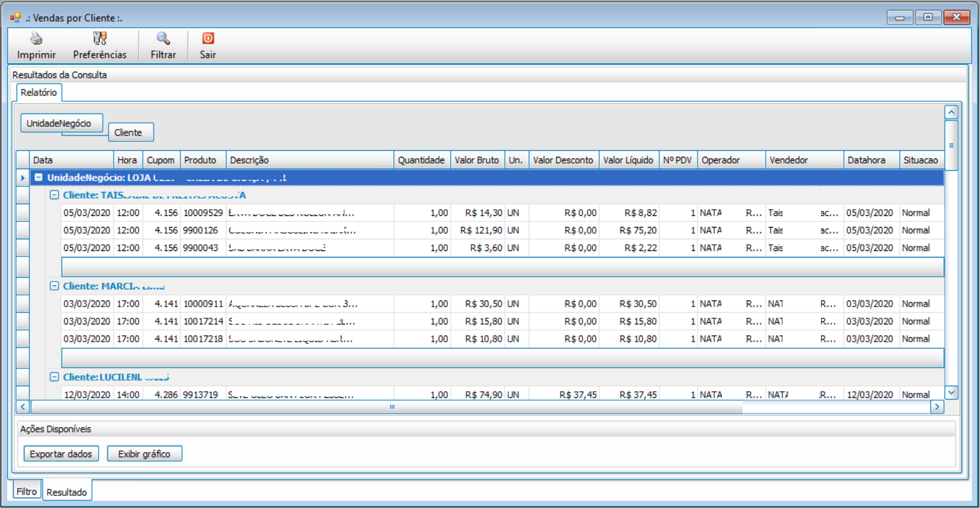The width and height of the screenshot is (980, 508).
Task: Click the Situacao column header
Action: coord(922,160)
